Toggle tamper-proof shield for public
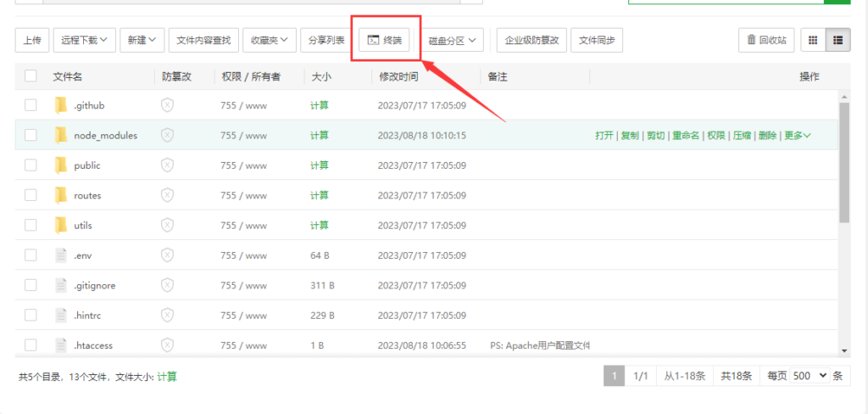Image resolution: width=868 pixels, height=414 pixels. coord(167,165)
